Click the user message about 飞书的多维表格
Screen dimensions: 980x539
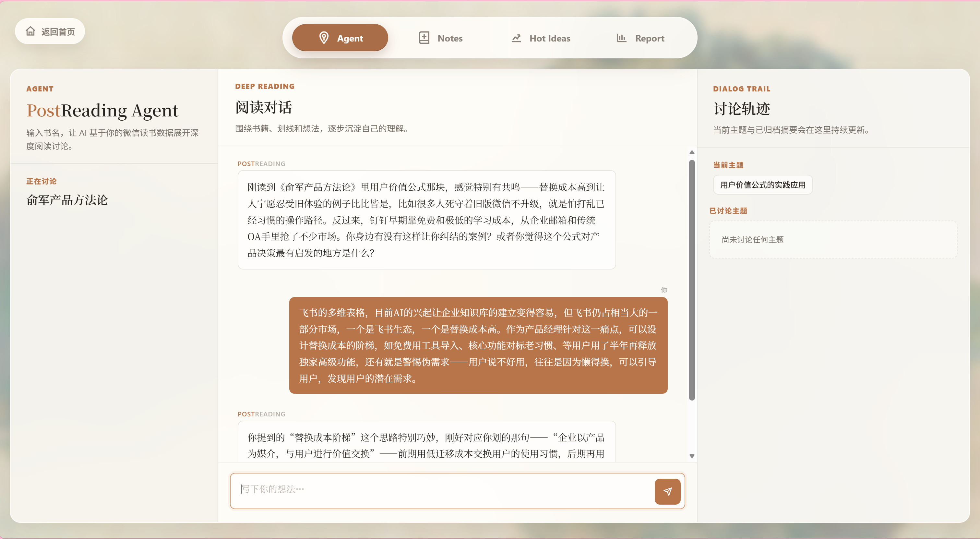478,345
